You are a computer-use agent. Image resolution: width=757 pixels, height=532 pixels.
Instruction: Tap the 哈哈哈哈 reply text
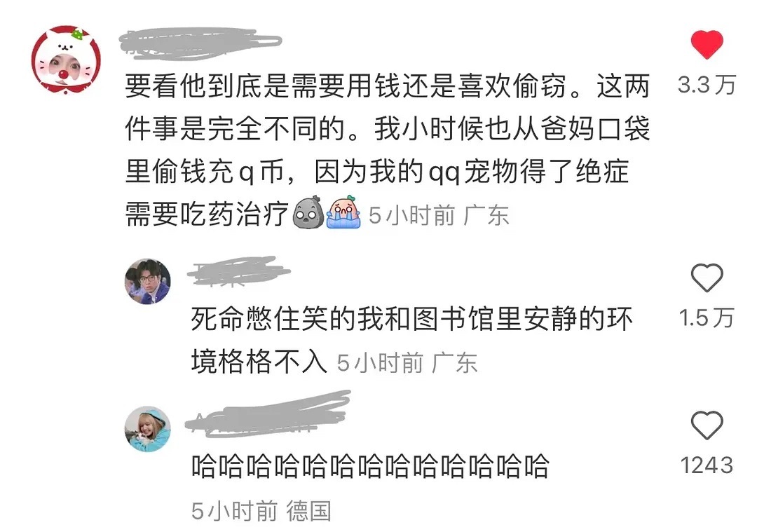(x=370, y=466)
